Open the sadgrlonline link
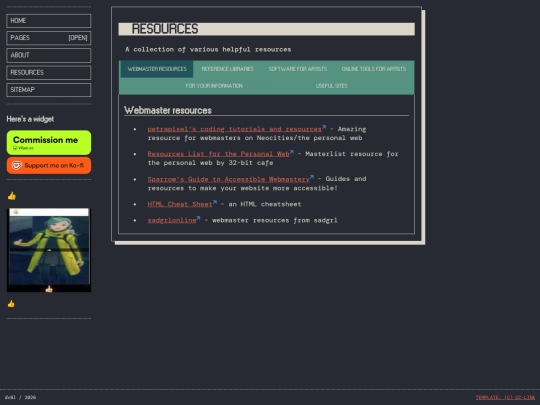The height and width of the screenshot is (405, 540). 172,220
